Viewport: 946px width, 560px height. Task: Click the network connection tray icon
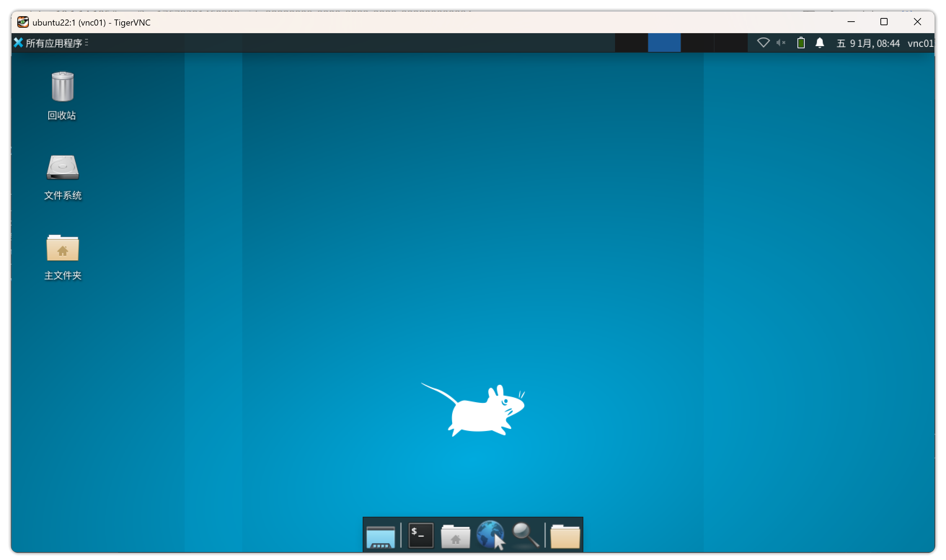pyautogui.click(x=763, y=43)
